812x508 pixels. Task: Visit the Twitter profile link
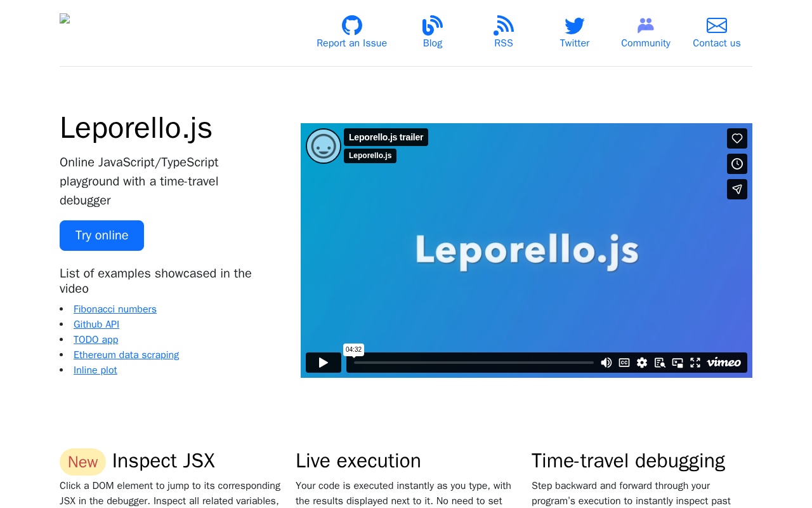click(575, 33)
